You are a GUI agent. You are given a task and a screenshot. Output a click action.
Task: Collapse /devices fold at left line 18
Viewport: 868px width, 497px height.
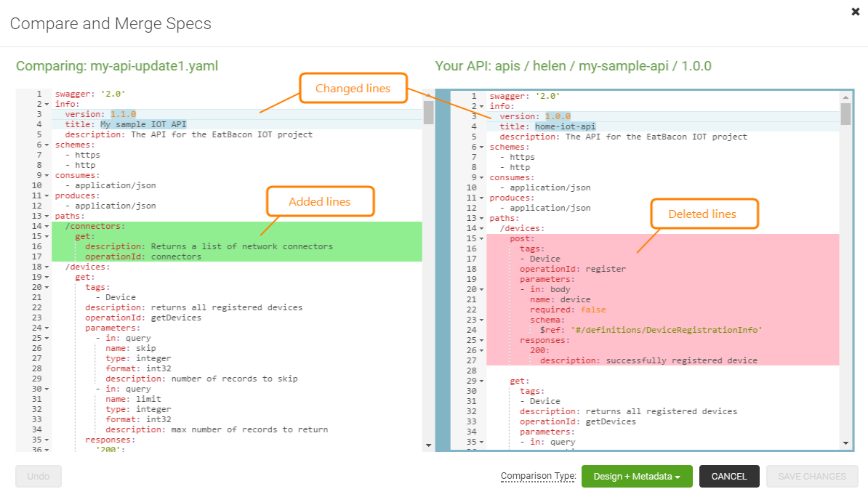point(47,267)
